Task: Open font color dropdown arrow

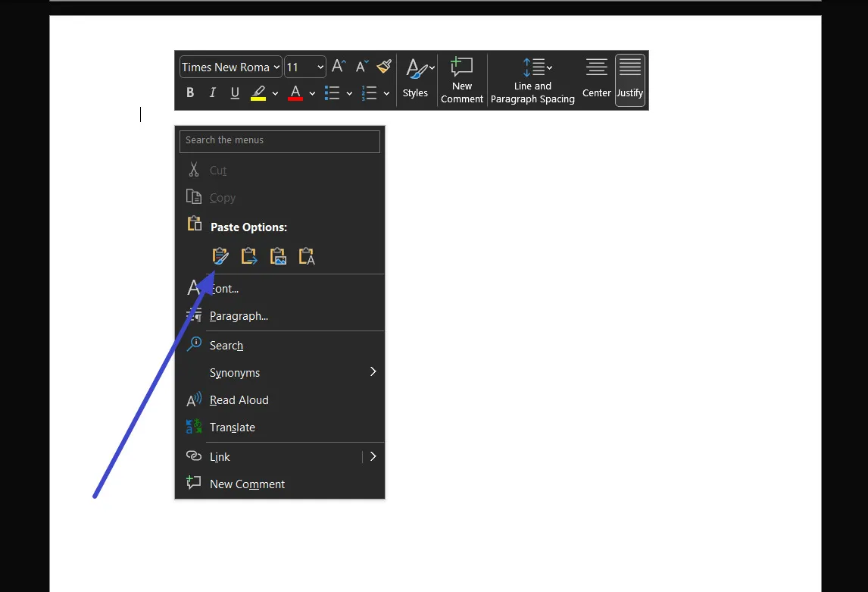Action: click(x=312, y=93)
